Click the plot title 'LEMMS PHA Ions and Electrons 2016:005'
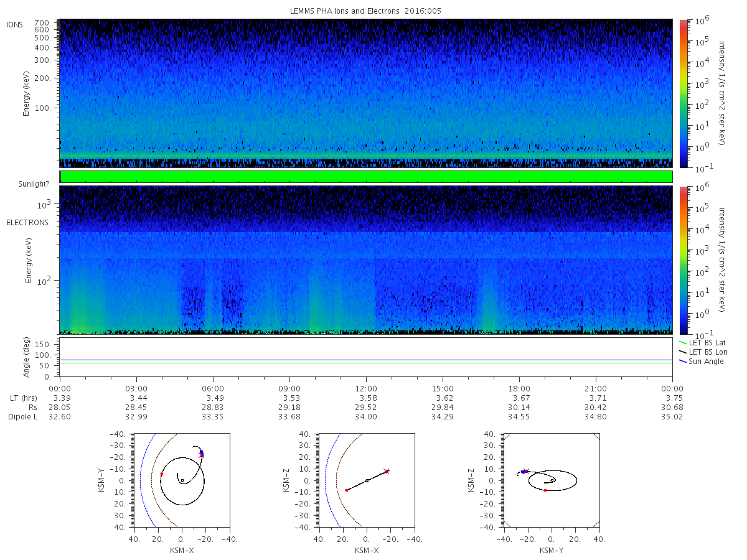This screenshot has width=747, height=560. tap(366, 11)
